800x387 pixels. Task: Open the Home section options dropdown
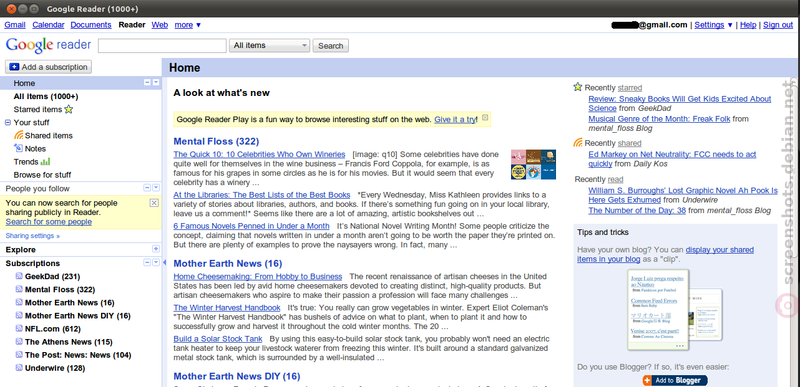(156, 83)
